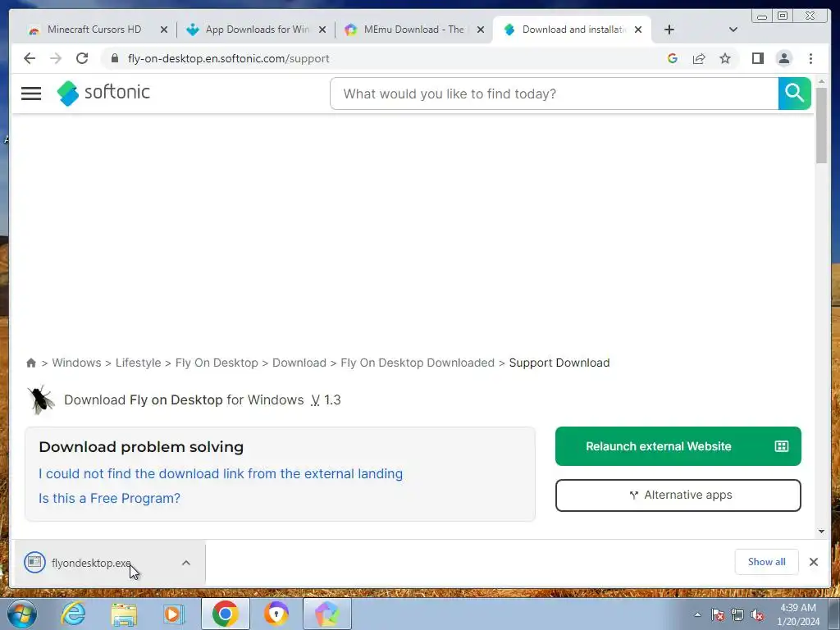Close the downloads bar

click(x=814, y=562)
